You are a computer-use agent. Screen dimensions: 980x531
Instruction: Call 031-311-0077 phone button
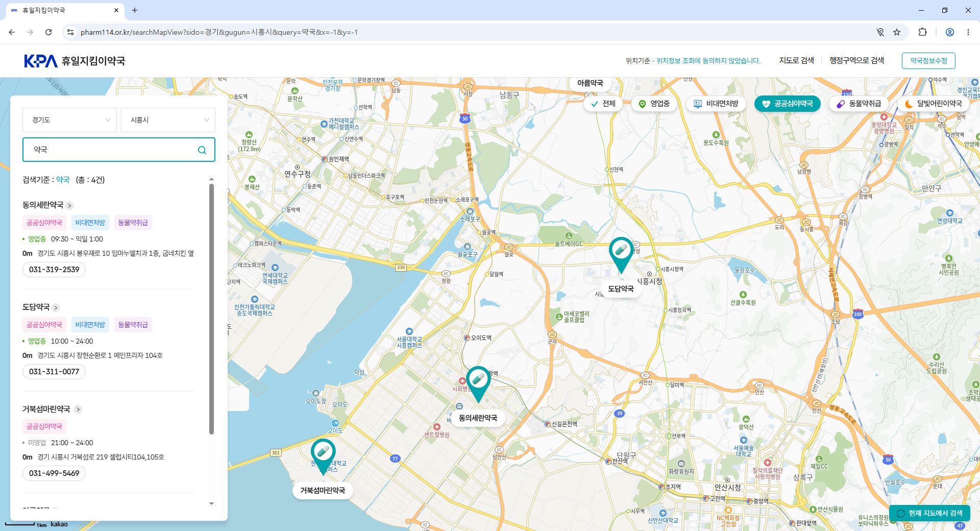[54, 372]
